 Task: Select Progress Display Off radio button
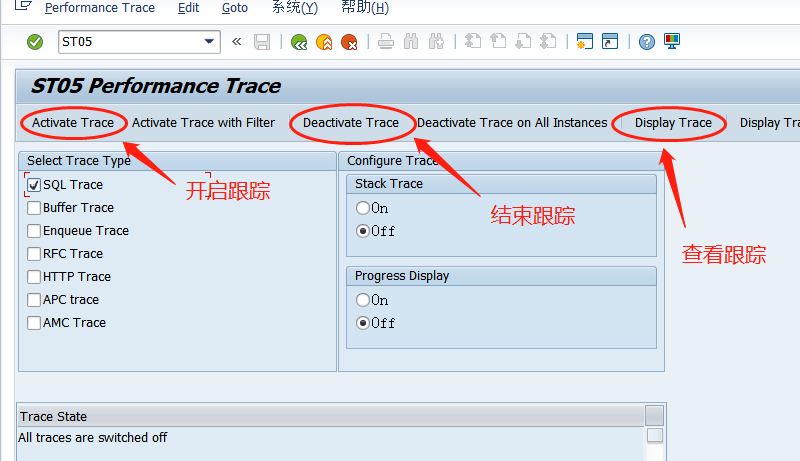tap(363, 323)
